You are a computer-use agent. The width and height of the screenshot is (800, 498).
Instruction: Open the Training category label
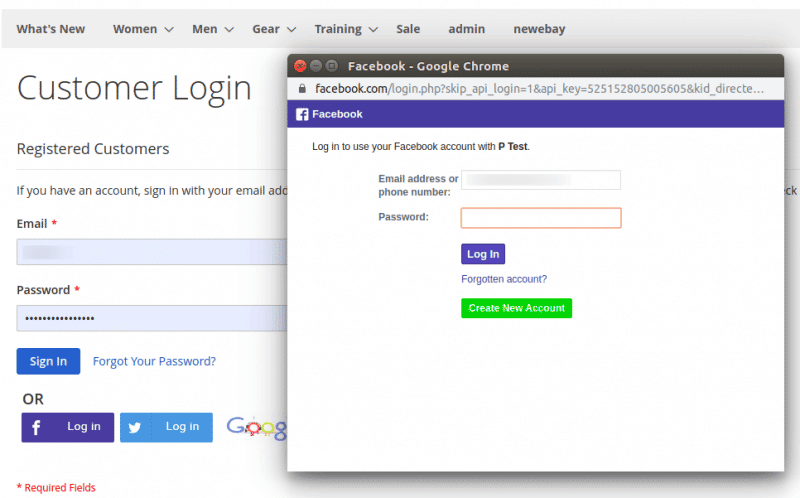point(338,29)
